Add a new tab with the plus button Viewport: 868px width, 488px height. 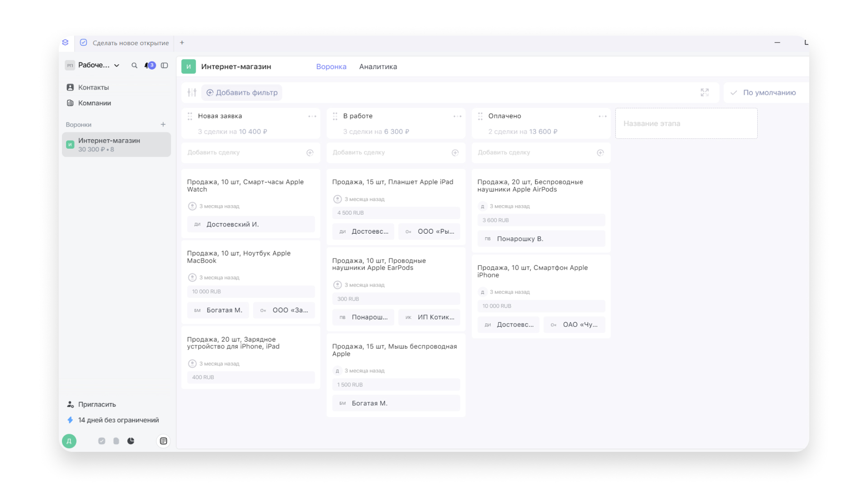coord(182,42)
